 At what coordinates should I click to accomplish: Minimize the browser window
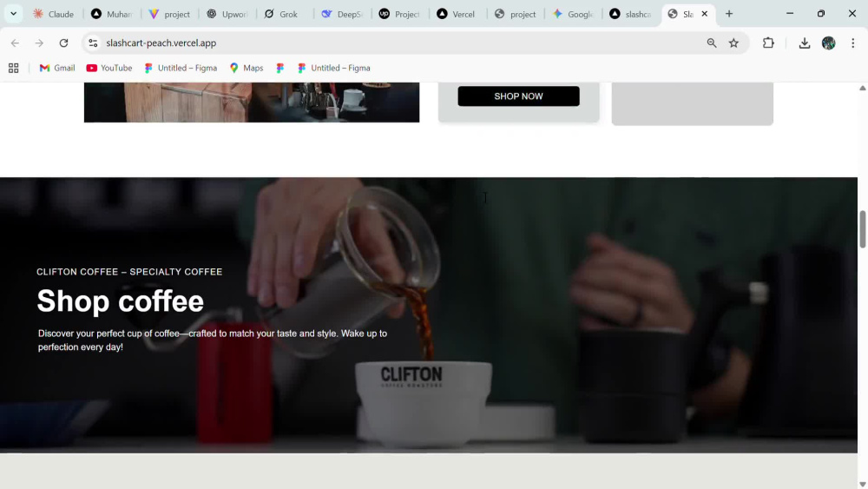(790, 14)
